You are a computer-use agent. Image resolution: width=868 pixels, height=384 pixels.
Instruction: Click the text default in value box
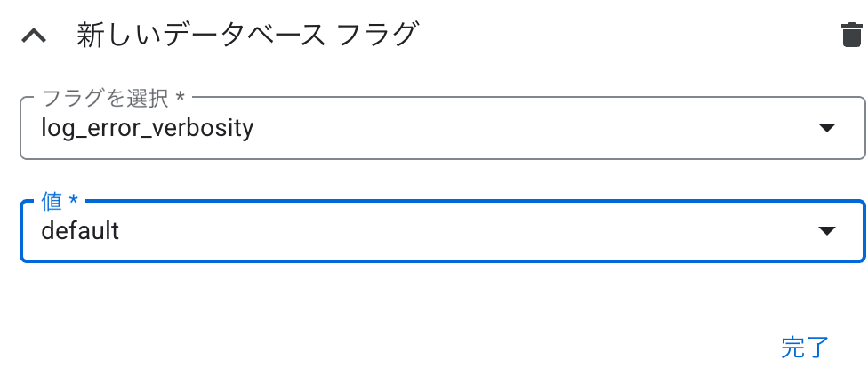click(80, 231)
